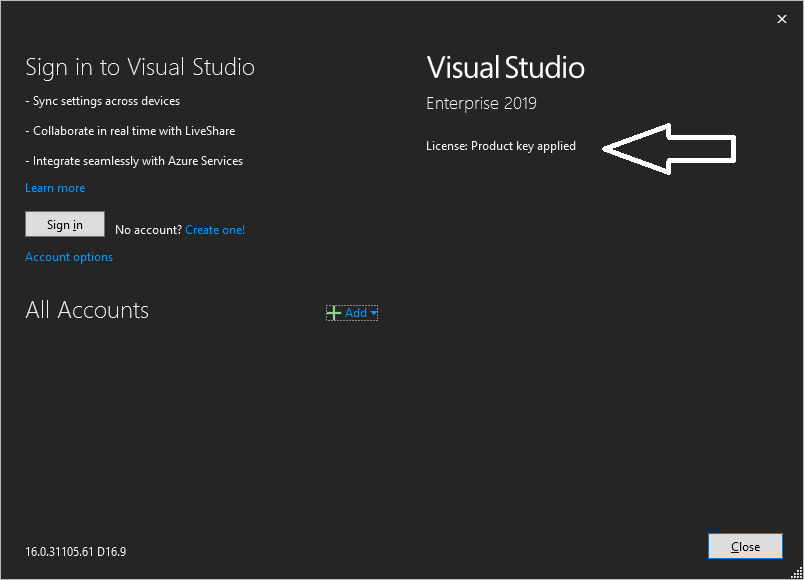This screenshot has width=804, height=580.
Task: Click the Close button at bottom
Action: tap(745, 546)
